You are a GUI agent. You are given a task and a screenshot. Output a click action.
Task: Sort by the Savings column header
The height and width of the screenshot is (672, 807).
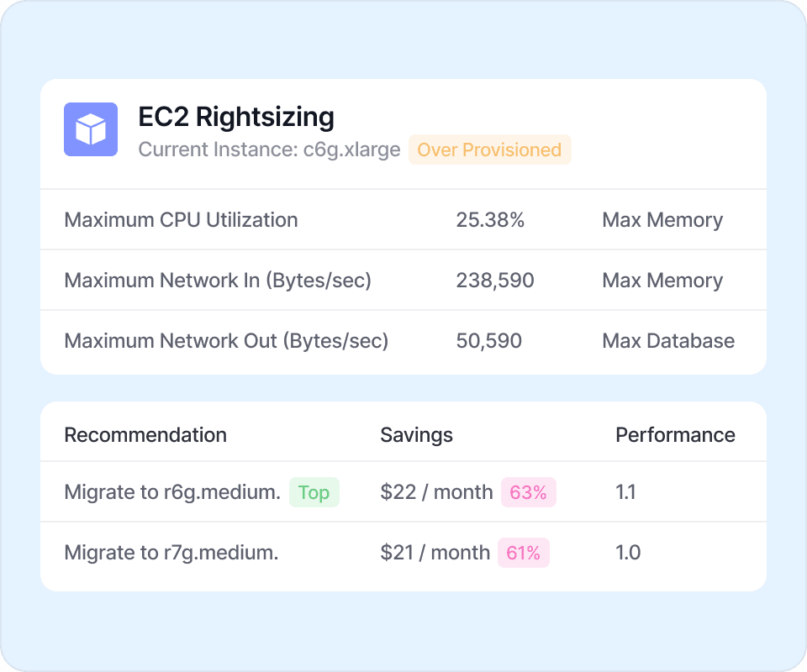tap(416, 435)
